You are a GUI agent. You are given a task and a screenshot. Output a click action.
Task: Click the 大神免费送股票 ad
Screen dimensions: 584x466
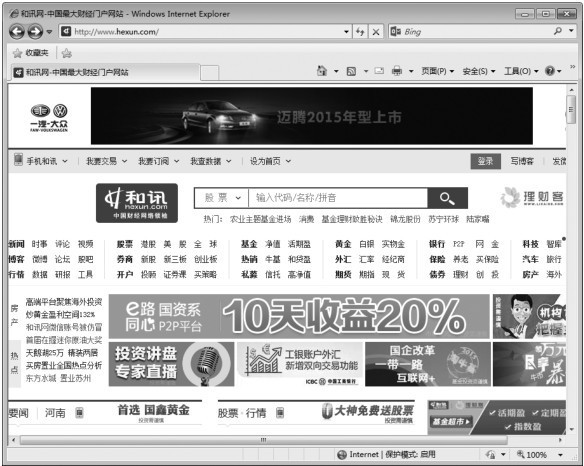[368, 413]
